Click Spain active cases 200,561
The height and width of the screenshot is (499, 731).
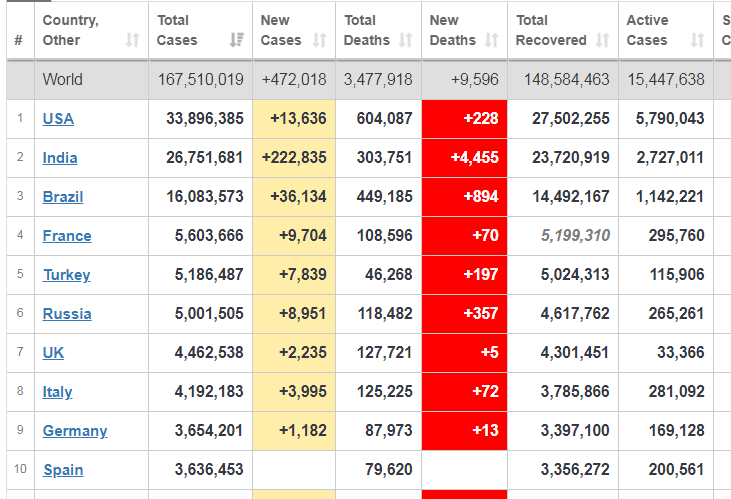point(676,470)
